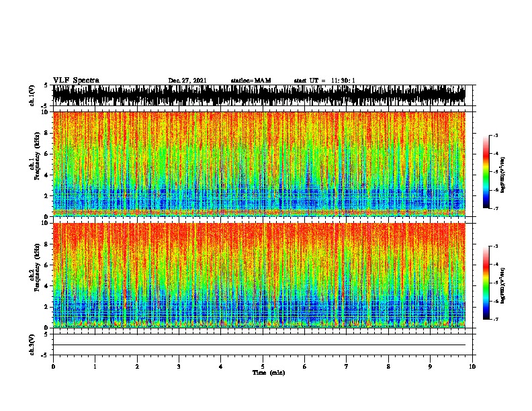Click the "-3" tick on ch.1 color bar
Viewport: 532px width, 411px height.
(496, 136)
